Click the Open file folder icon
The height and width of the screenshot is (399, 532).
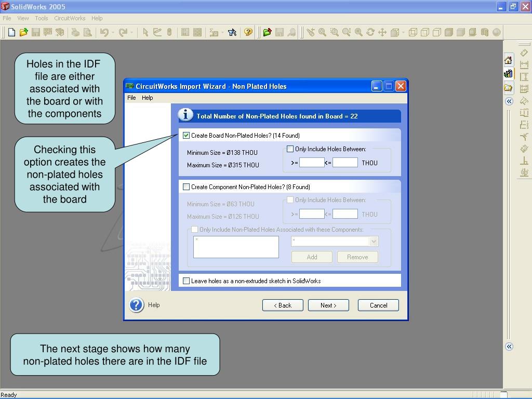coord(23,32)
